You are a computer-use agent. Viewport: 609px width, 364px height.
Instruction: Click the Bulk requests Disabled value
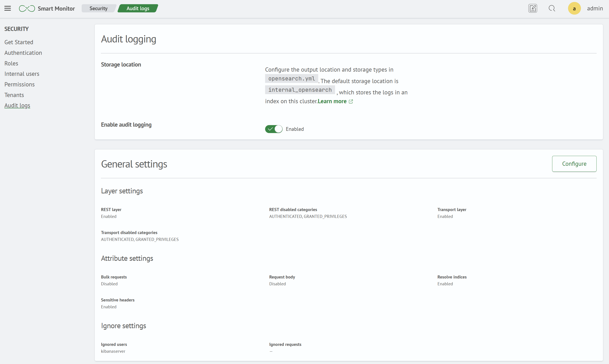(109, 284)
